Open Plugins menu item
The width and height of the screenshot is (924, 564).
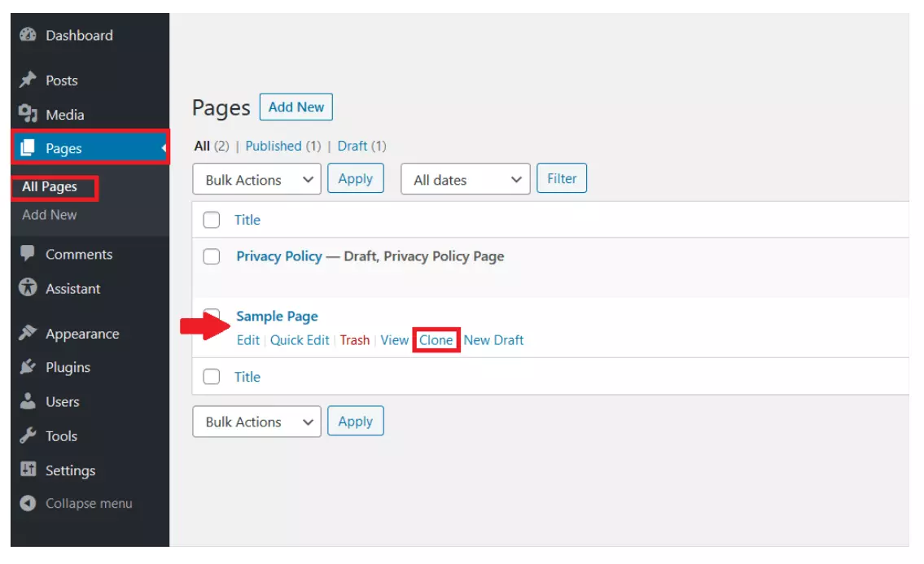pos(68,367)
